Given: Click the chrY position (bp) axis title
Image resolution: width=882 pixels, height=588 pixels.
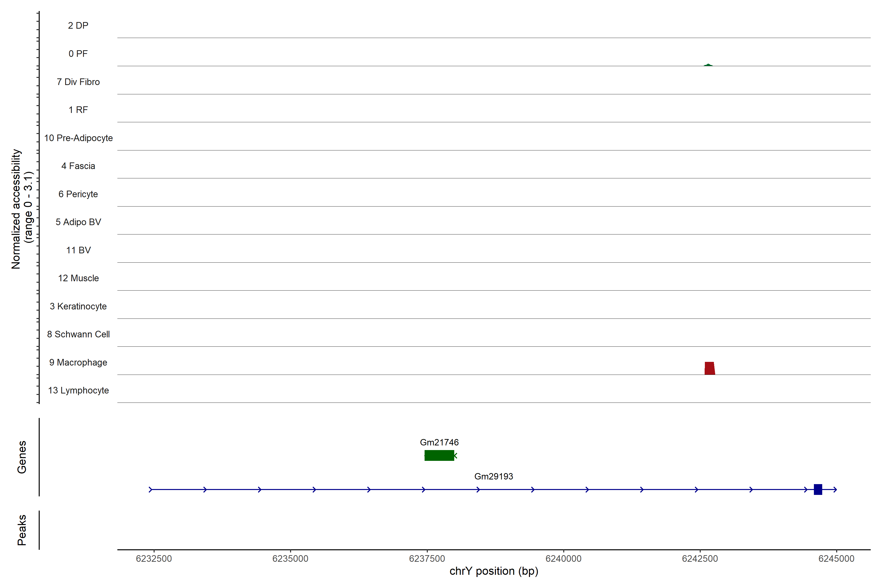Looking at the screenshot, I should 493,571.
